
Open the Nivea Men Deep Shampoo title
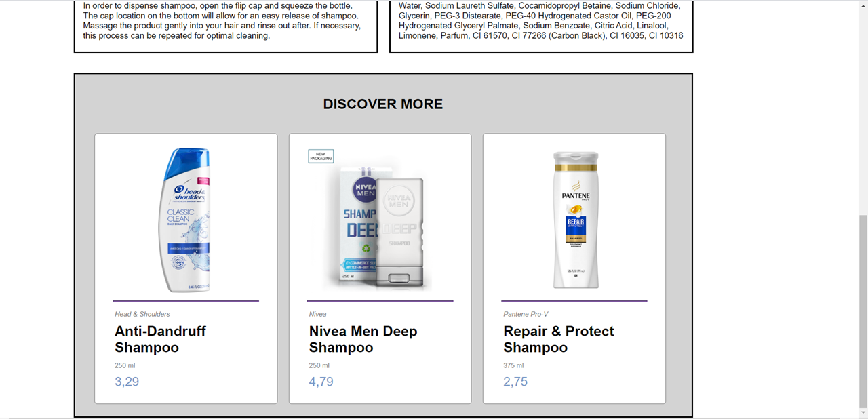[363, 339]
